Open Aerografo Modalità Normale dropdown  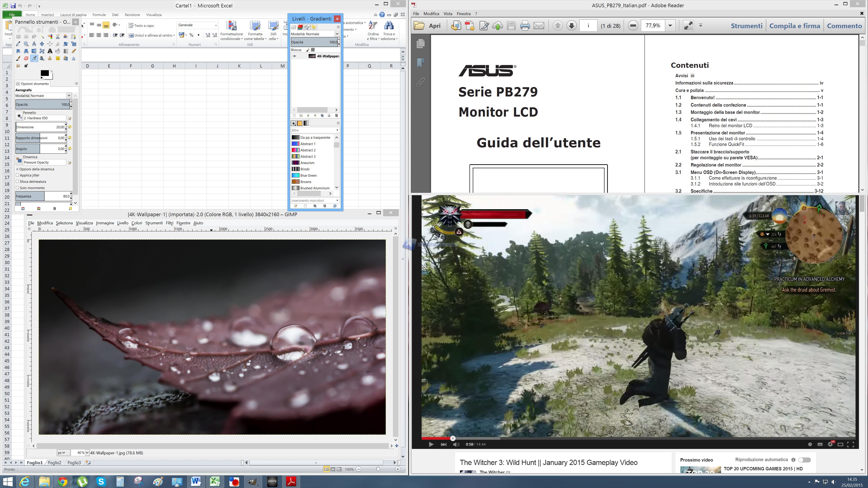tap(69, 96)
